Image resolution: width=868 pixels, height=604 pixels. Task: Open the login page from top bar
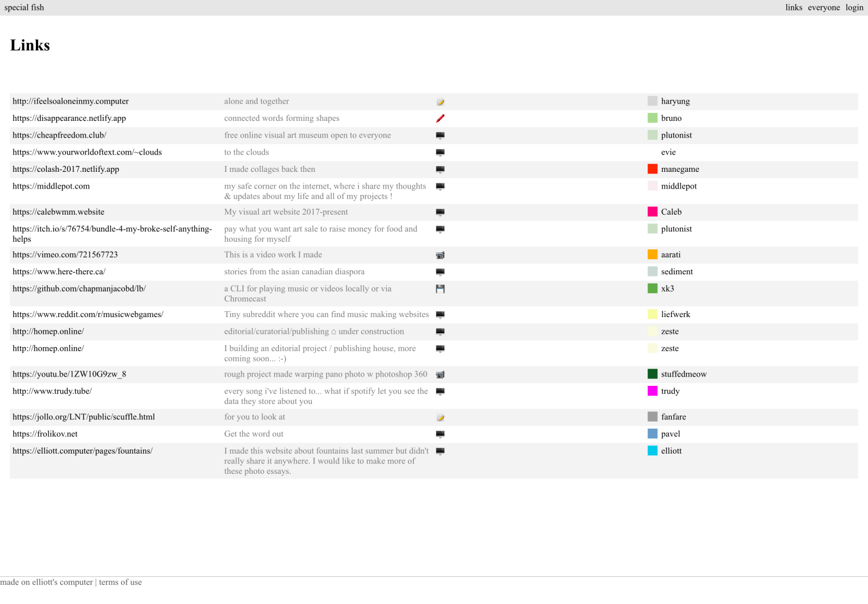[854, 8]
